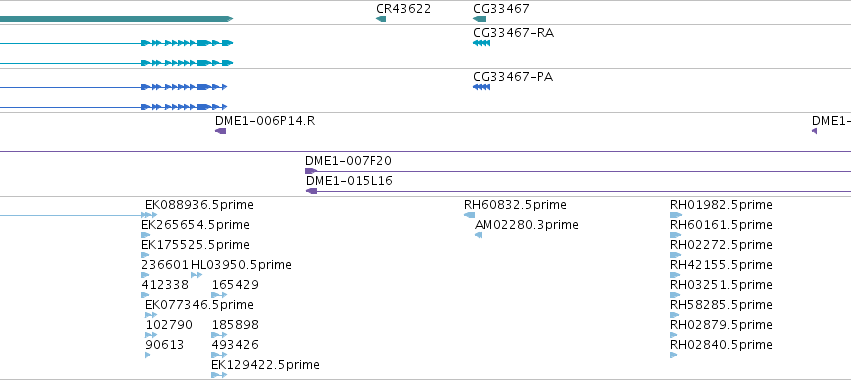The height and width of the screenshot is (380, 851).
Task: Select the CG33467-PA protein glyph
Action: coord(481,87)
